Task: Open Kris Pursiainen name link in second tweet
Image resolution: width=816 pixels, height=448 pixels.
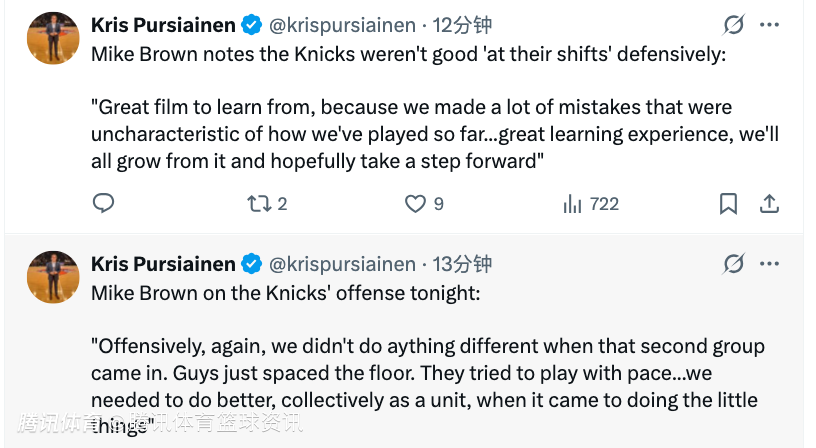Action: tap(163, 264)
